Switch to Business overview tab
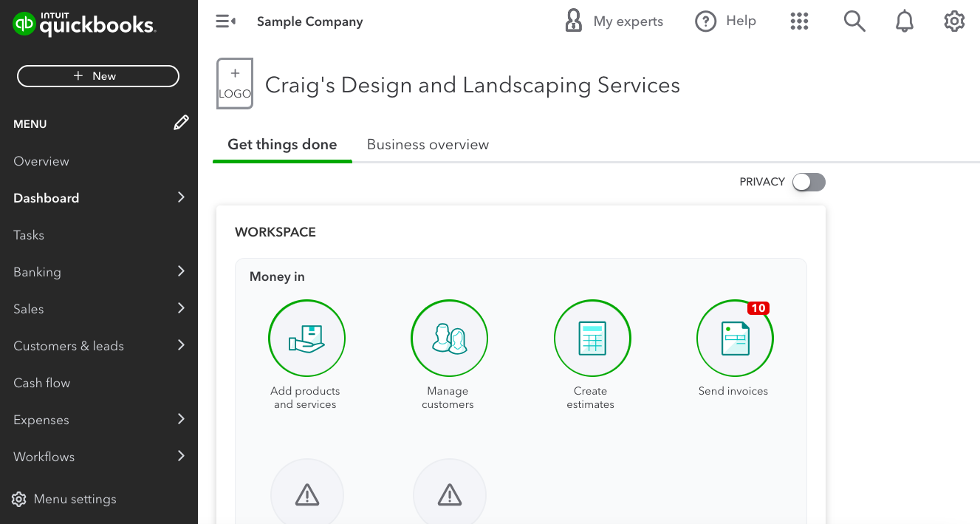 [428, 145]
